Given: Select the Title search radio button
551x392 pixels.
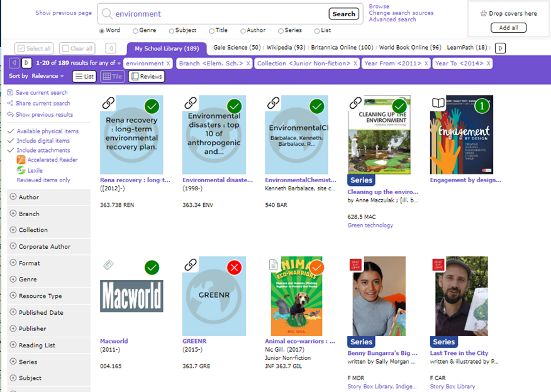Looking at the screenshot, I should point(211,31).
